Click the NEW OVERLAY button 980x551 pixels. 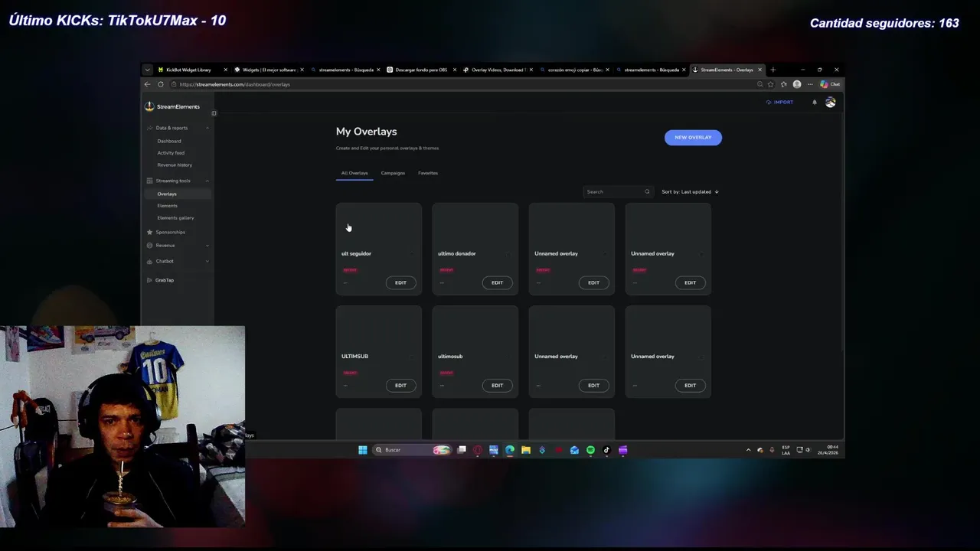click(x=693, y=137)
